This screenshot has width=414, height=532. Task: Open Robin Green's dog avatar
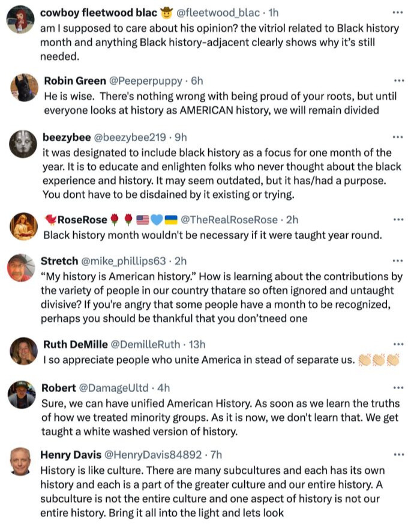[x=25, y=88]
